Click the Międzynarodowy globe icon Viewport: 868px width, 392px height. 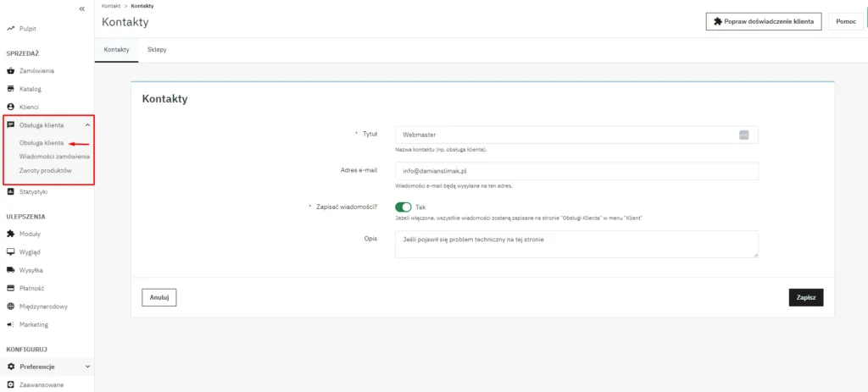coord(11,306)
